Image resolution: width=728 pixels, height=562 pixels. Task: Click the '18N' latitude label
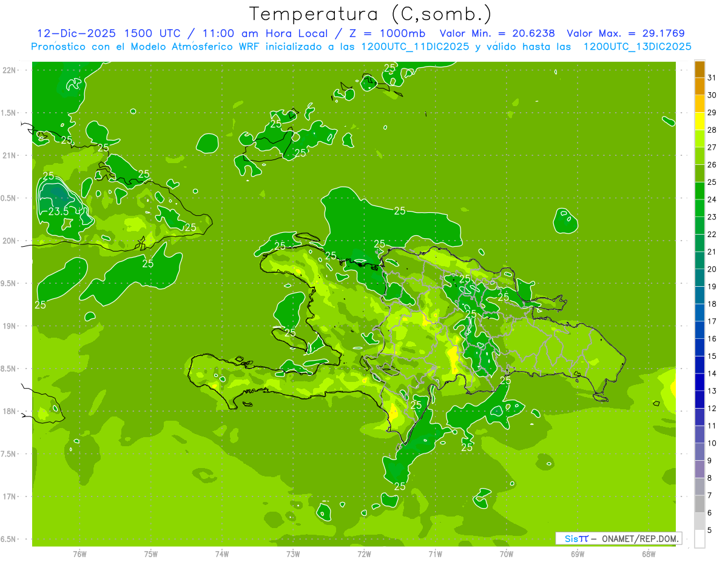tap(10, 411)
